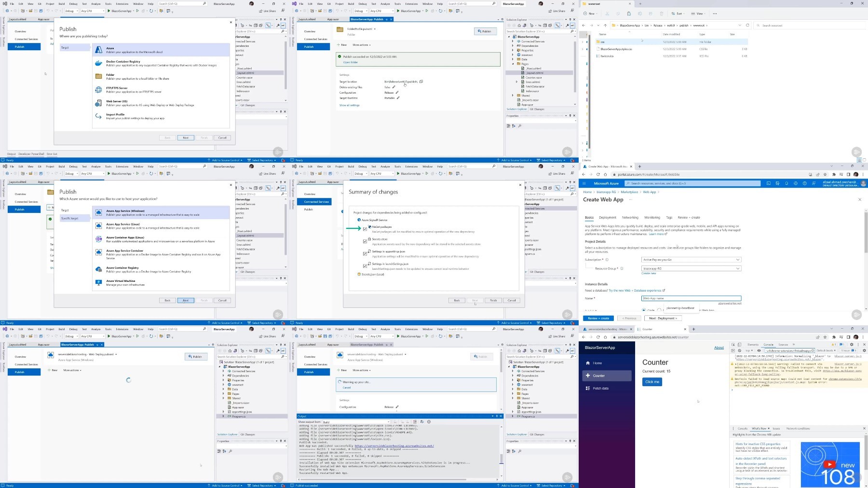Play the Chrome 108 What's New video thumbnail
Screen dimensions: 868x488
coord(830,464)
